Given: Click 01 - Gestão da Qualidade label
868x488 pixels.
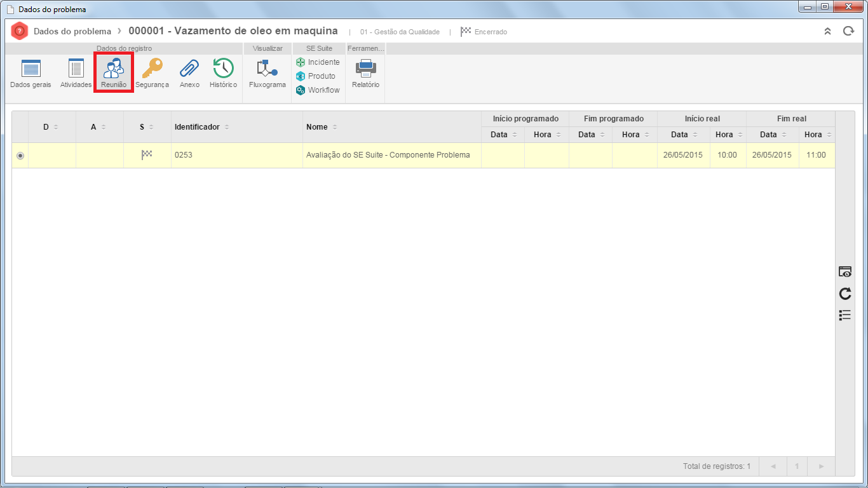Looking at the screenshot, I should click(400, 32).
